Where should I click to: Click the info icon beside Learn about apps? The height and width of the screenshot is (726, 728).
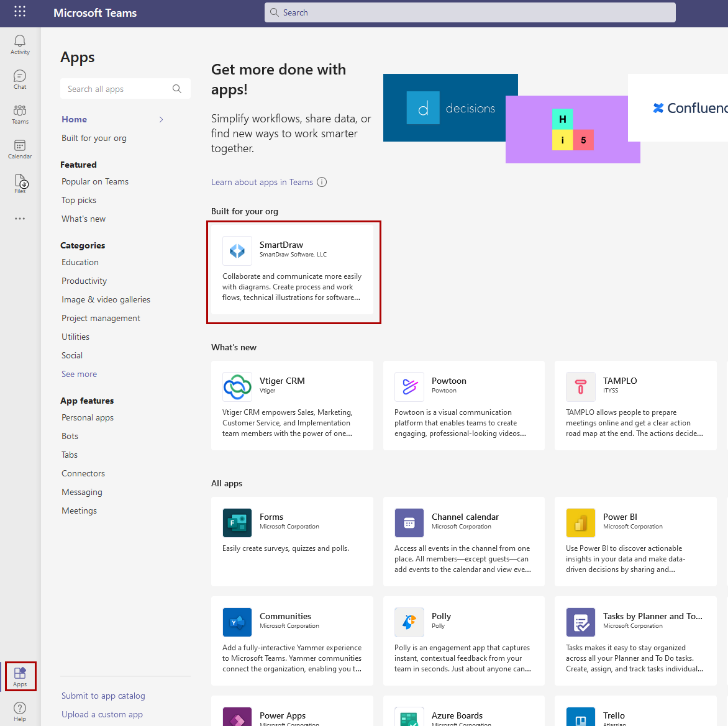[322, 182]
